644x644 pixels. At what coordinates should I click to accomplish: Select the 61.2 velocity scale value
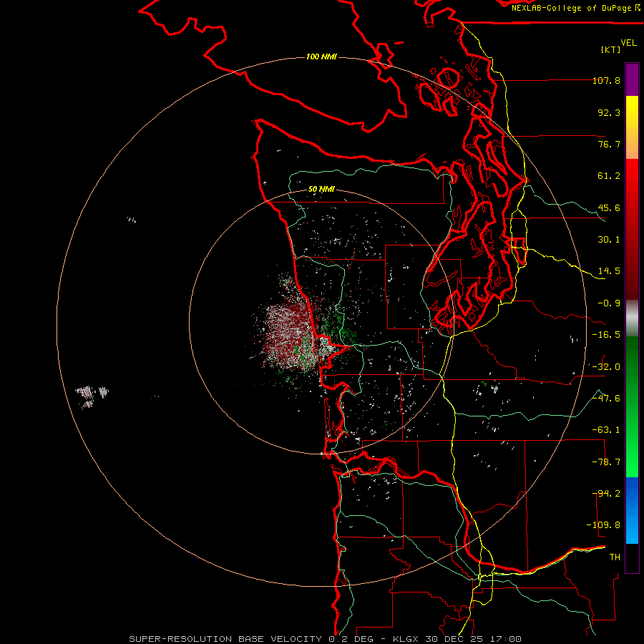(x=609, y=176)
